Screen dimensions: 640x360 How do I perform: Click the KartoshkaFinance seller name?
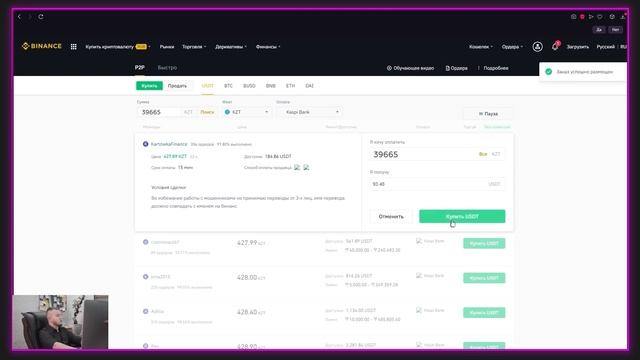tap(169, 144)
